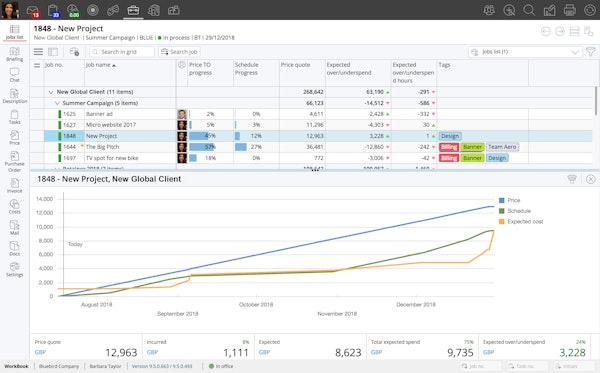Open Invoice in the left sidebar
The height and width of the screenshot is (373, 600).
15,186
